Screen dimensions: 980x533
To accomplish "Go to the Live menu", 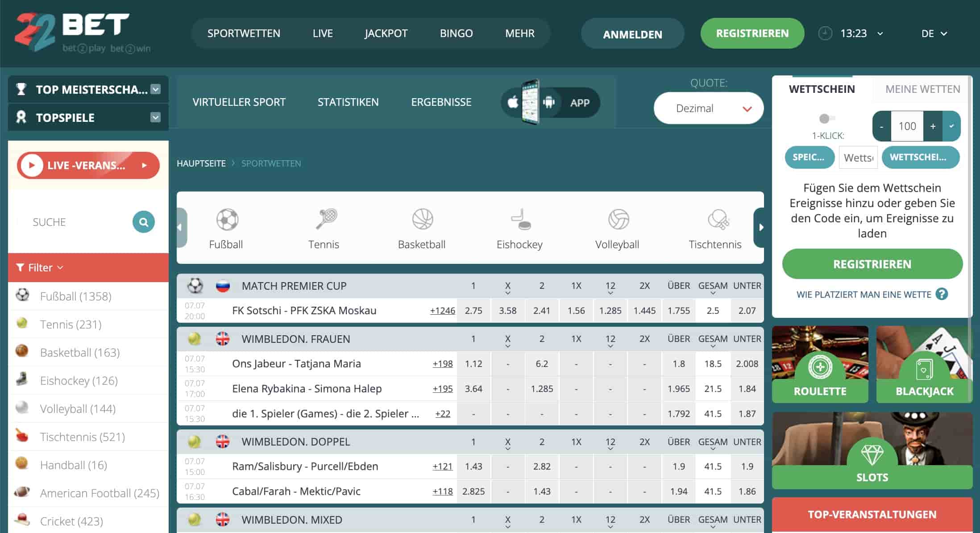I will click(323, 33).
